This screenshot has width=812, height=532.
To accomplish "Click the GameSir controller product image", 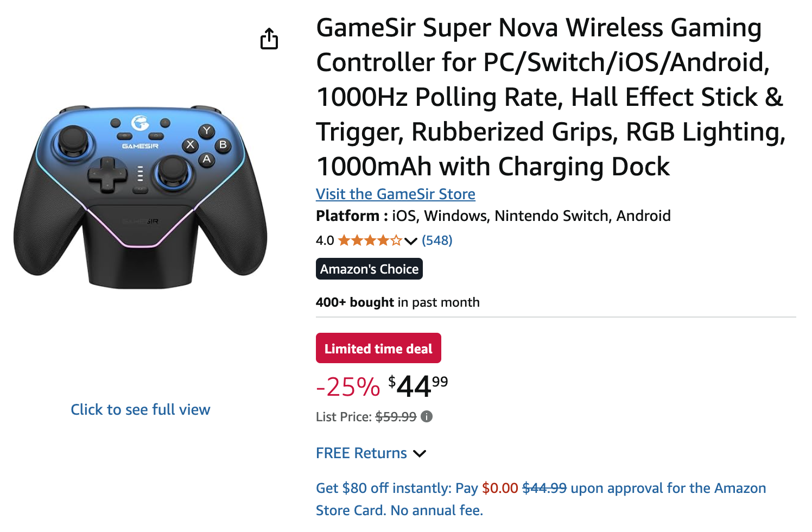I will click(141, 197).
